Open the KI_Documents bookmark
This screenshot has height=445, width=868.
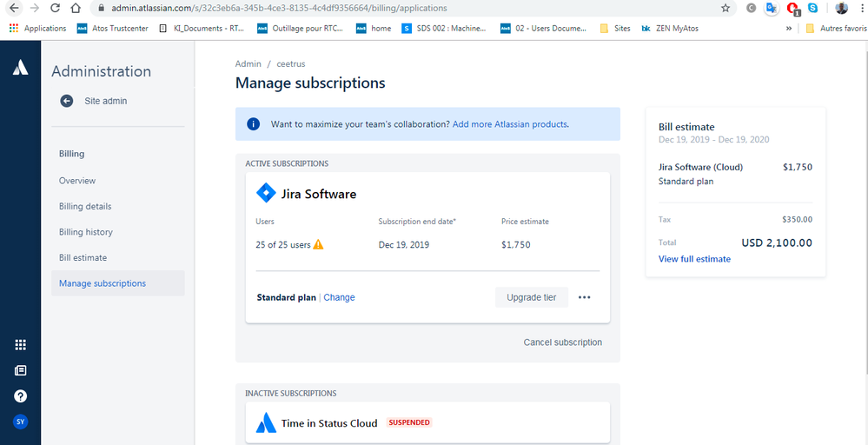pyautogui.click(x=202, y=28)
